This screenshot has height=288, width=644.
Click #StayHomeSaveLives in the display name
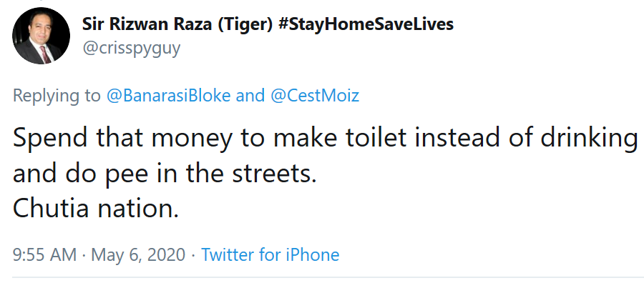366,24
